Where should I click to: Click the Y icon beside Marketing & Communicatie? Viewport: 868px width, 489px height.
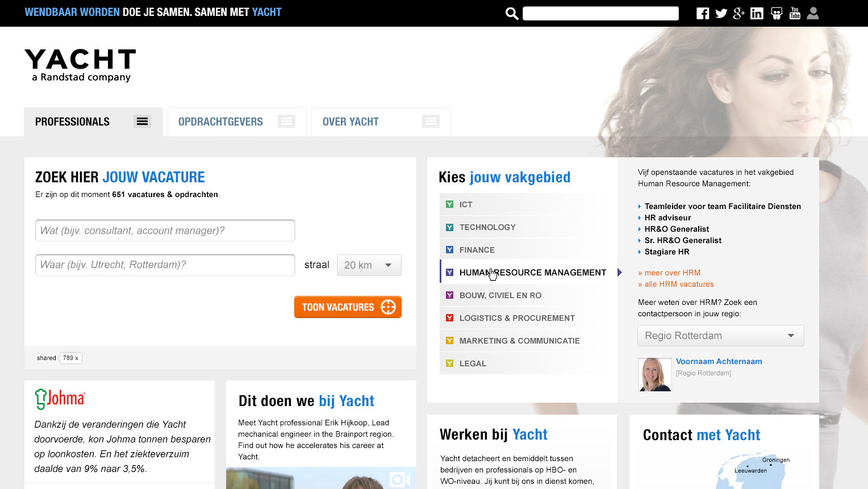tap(449, 341)
